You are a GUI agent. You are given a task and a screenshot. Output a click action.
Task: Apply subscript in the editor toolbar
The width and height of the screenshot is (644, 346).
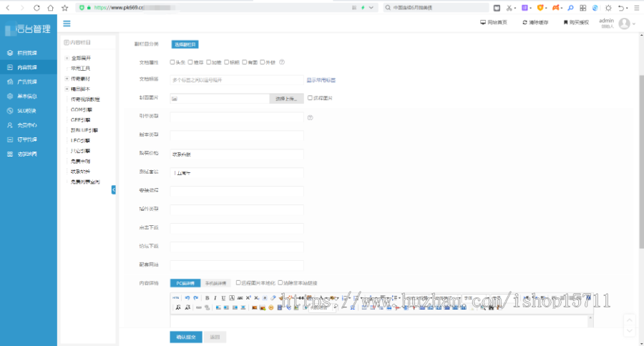pos(257,298)
